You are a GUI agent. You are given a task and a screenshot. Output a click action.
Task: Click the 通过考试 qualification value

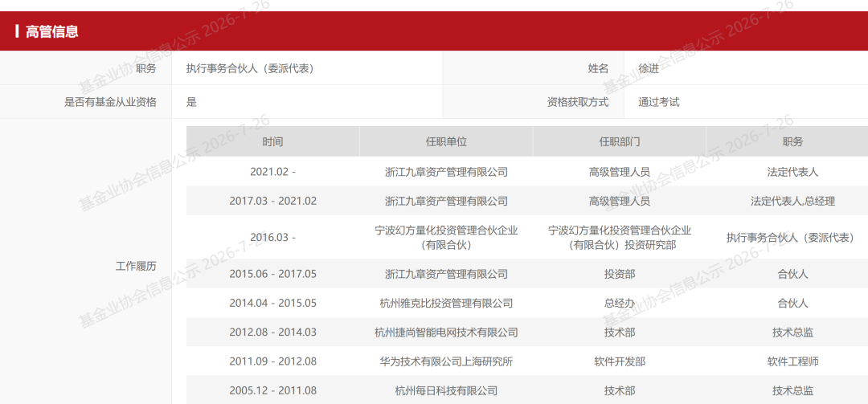659,102
